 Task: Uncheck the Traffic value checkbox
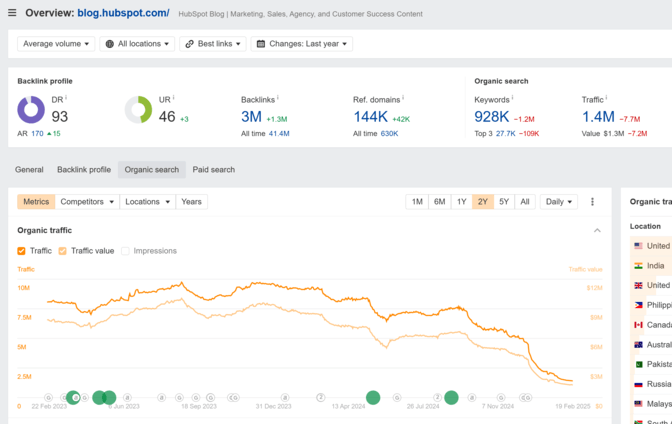63,251
